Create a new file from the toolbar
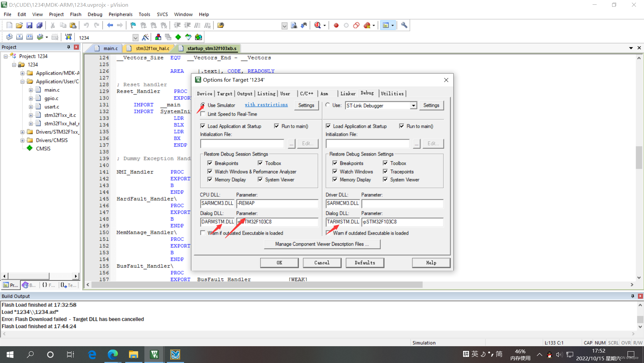644x363 pixels. tap(9, 25)
